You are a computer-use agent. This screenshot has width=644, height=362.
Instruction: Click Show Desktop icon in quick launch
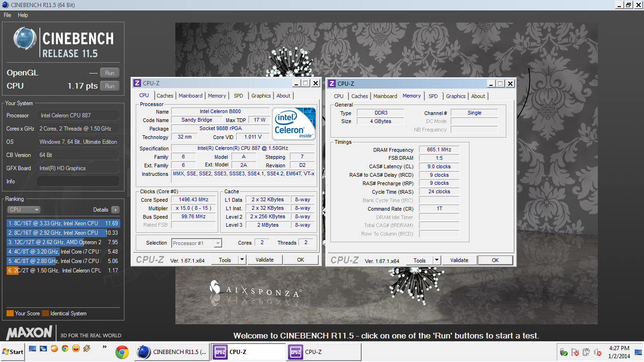(33, 349)
